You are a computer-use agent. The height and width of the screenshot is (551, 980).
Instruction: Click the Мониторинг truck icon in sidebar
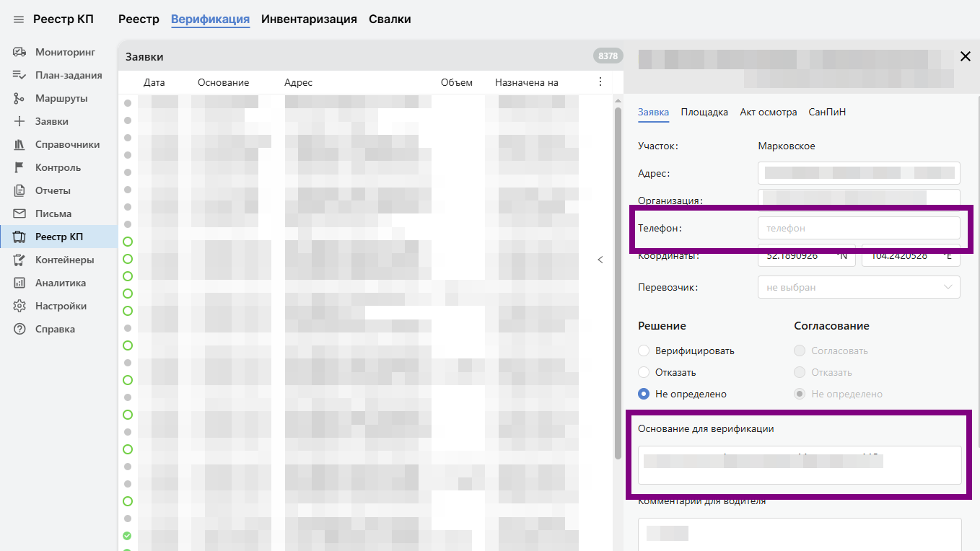[x=19, y=52]
